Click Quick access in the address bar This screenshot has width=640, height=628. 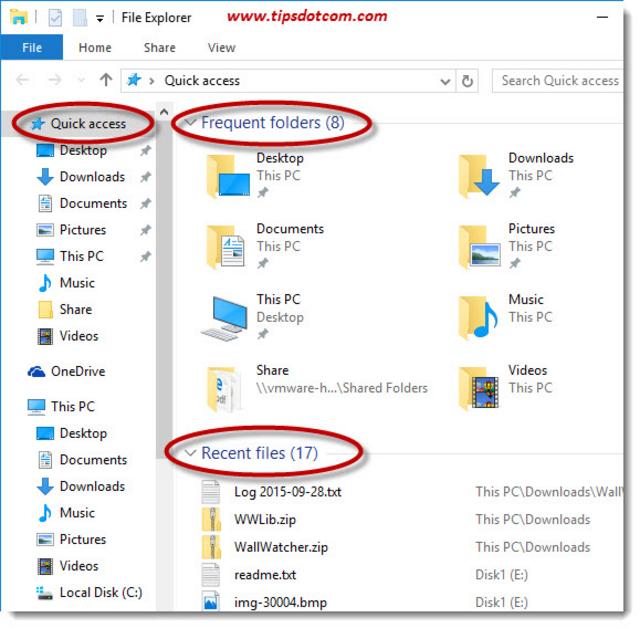[202, 81]
